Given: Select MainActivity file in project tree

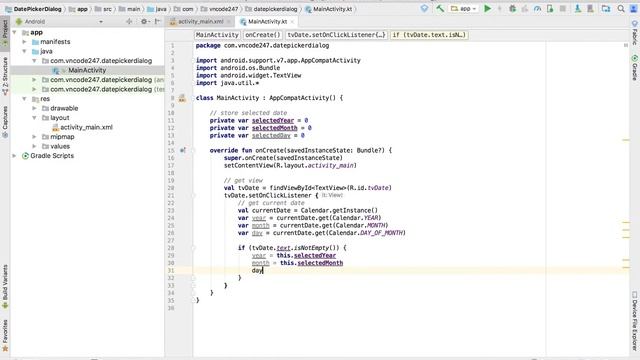Looking at the screenshot, I should [x=87, y=70].
